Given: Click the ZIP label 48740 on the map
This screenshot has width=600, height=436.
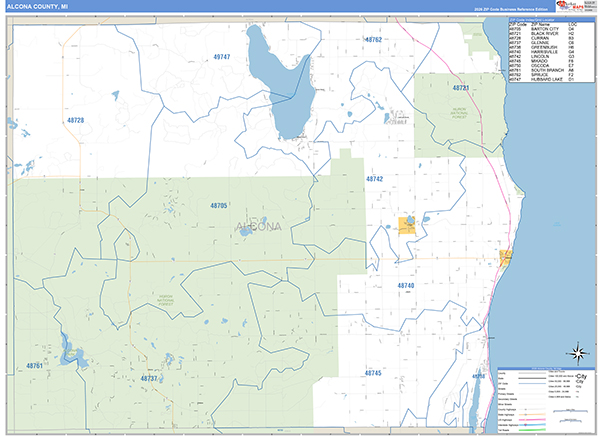Looking at the screenshot, I should (x=406, y=286).
